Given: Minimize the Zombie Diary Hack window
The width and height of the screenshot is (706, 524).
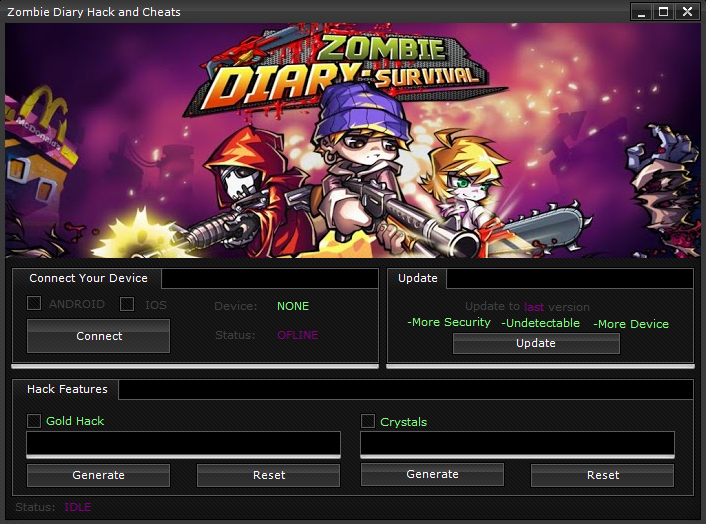Looking at the screenshot, I should coord(641,12).
